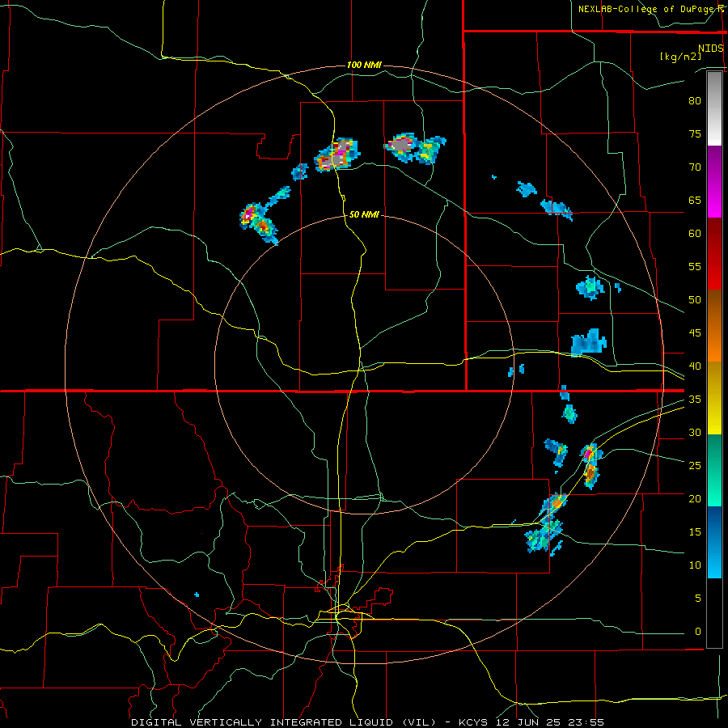Screen dimensions: 728x728
Task: Pick the dark-to-light blue color bar segment
Action: 714,542
